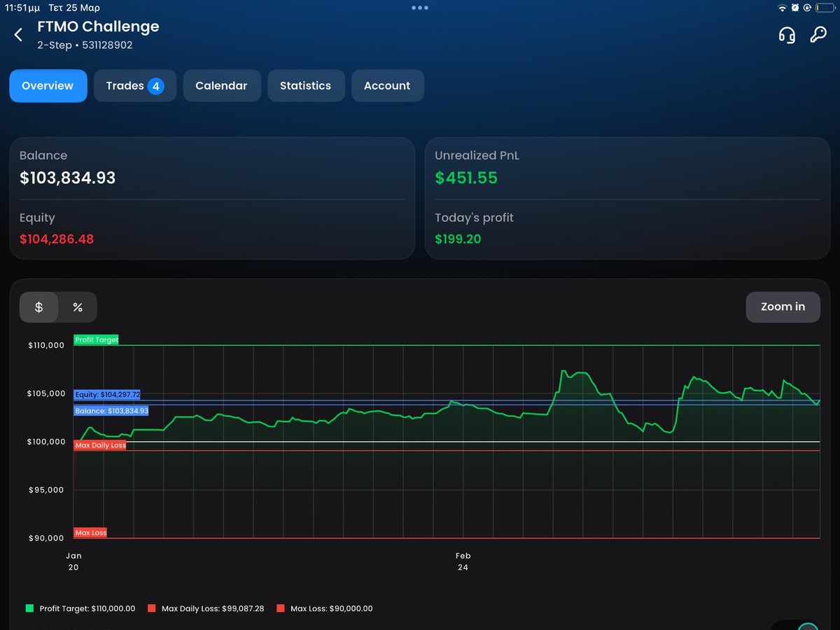The image size is (840, 630).
Task: Tap the $105,000 y-axis label
Action: 47,393
